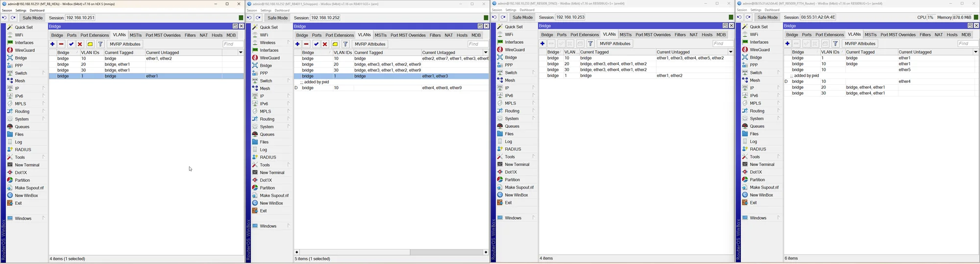This screenshot has width=980, height=264.
Task: Switch to Ports tab in hEX S Bridge panel
Action: click(72, 35)
